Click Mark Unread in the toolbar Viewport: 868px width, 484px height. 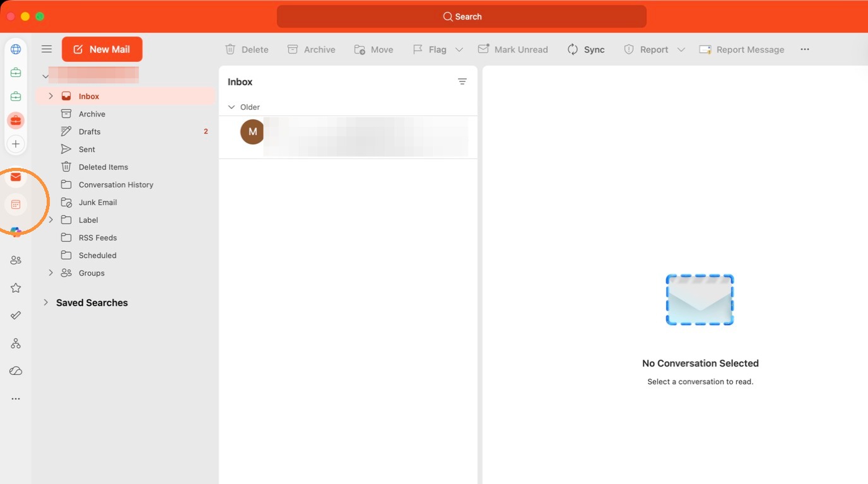(513, 49)
